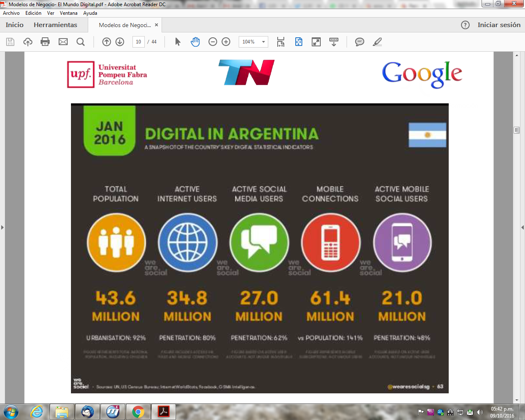The height and width of the screenshot is (420, 525).
Task: Open the Archivo menu
Action: (x=11, y=13)
